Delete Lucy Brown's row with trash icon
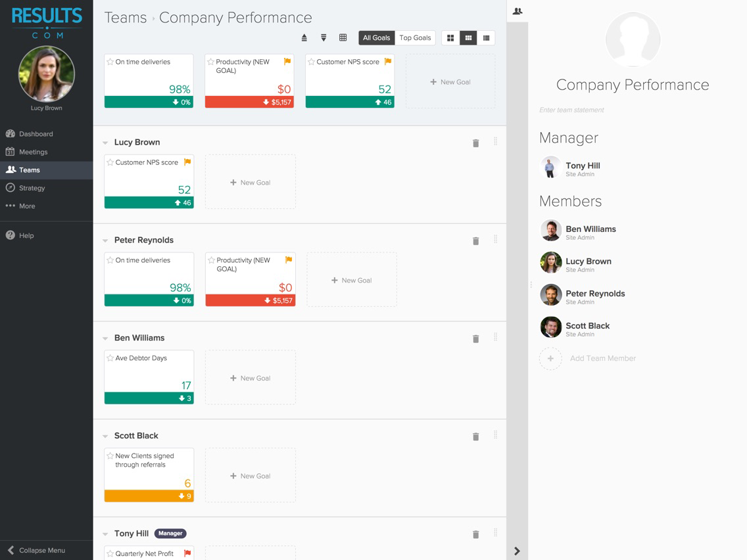 pyautogui.click(x=475, y=143)
